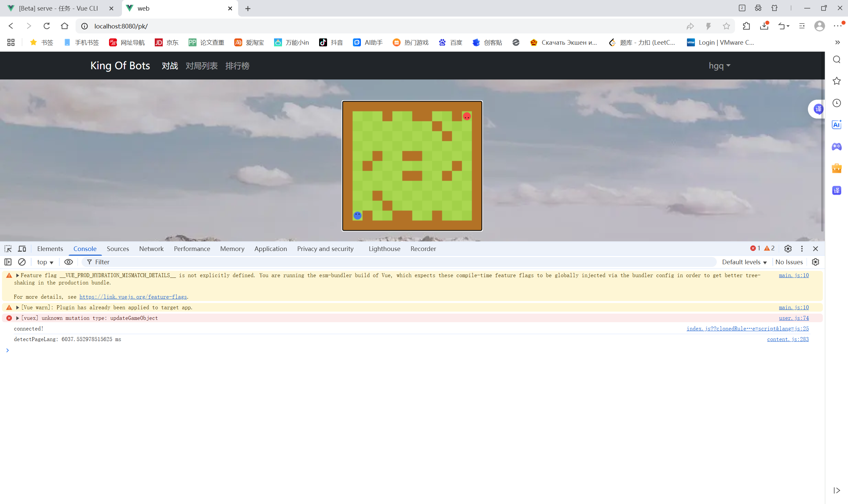This screenshot has width=848, height=504.
Task: Click the DevTools three-dot menu icon
Action: (801, 249)
